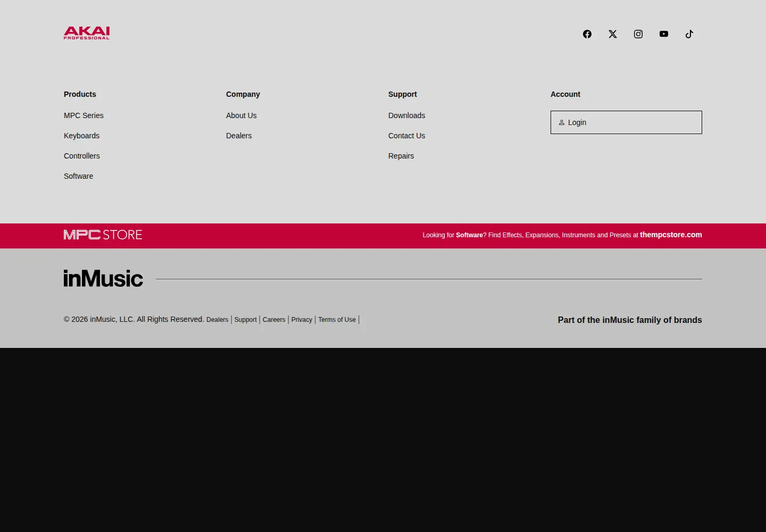This screenshot has width=766, height=532.
Task: Click the '© 2026 inMusic, LLC' copyright text
Action: point(134,319)
